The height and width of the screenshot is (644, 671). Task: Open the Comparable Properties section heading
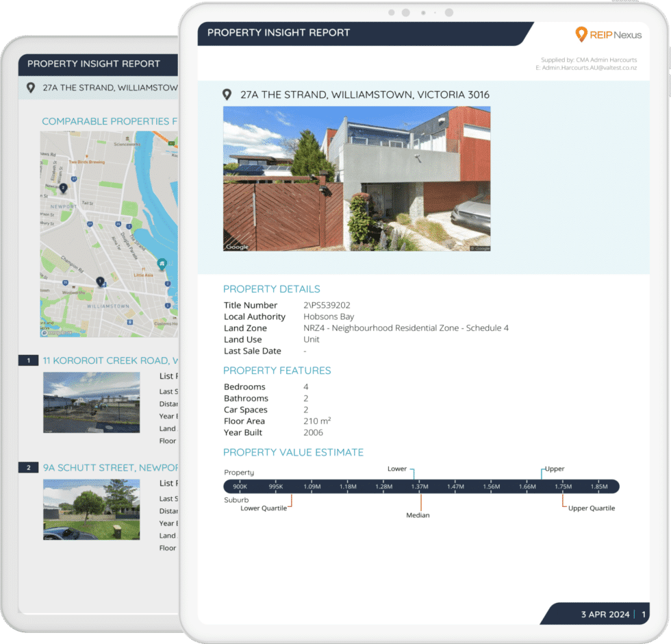coord(111,121)
